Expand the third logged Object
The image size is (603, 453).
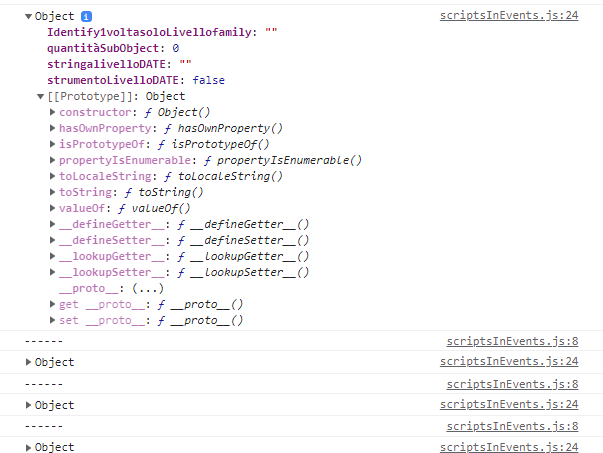pos(28,405)
